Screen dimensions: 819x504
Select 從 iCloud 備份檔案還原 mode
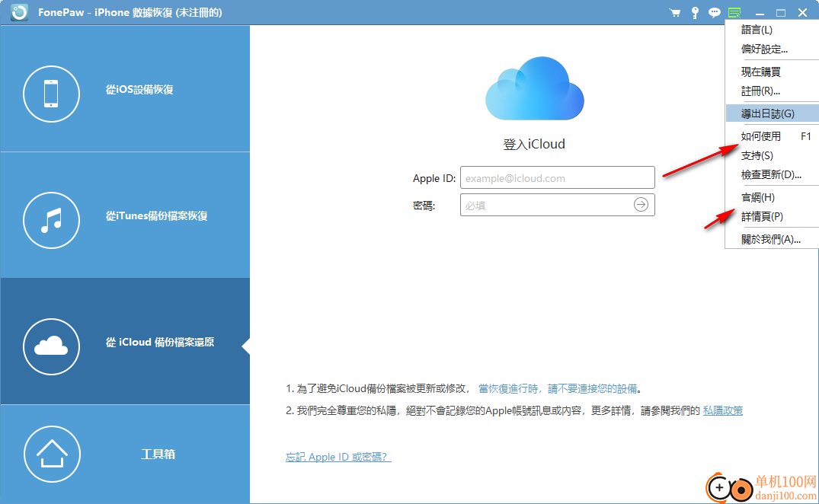(x=126, y=342)
